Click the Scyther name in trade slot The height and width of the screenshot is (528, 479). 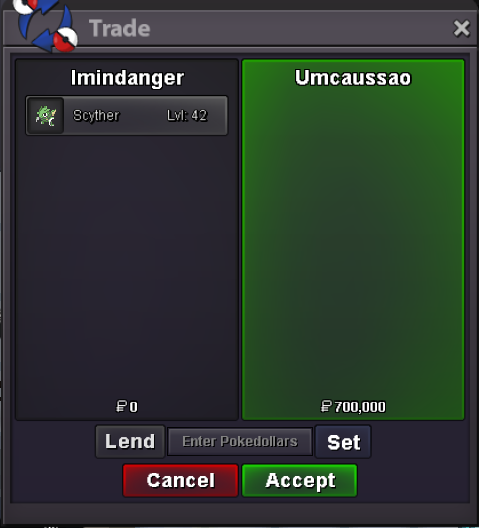tap(96, 116)
